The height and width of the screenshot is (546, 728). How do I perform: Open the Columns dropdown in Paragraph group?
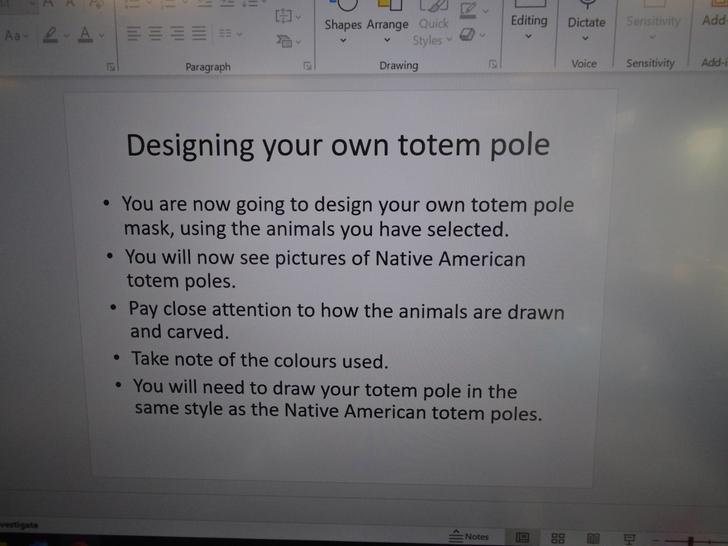click(x=230, y=33)
